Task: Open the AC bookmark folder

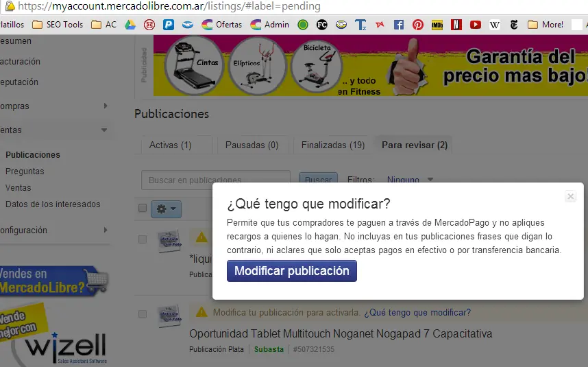Action: pos(104,25)
